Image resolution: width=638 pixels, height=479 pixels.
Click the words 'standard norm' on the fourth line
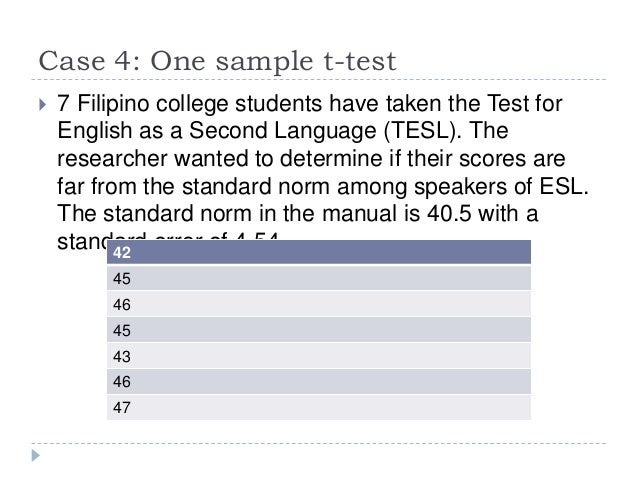tap(256, 186)
